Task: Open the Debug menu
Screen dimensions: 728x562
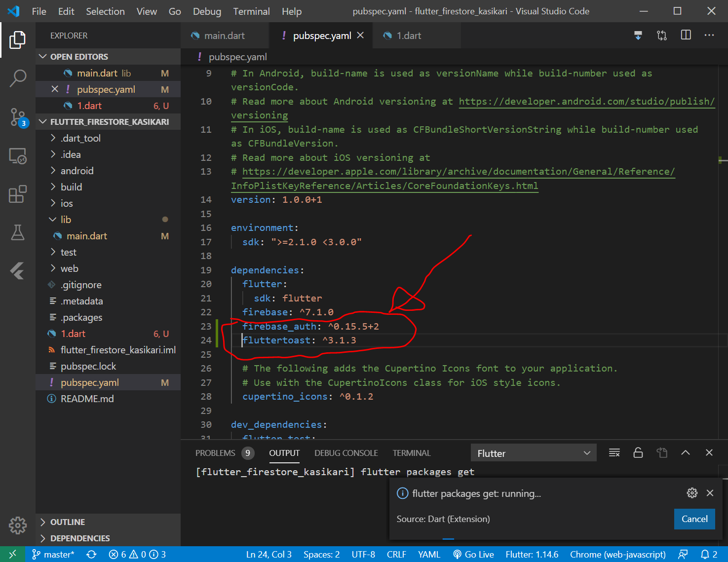Action: [207, 11]
